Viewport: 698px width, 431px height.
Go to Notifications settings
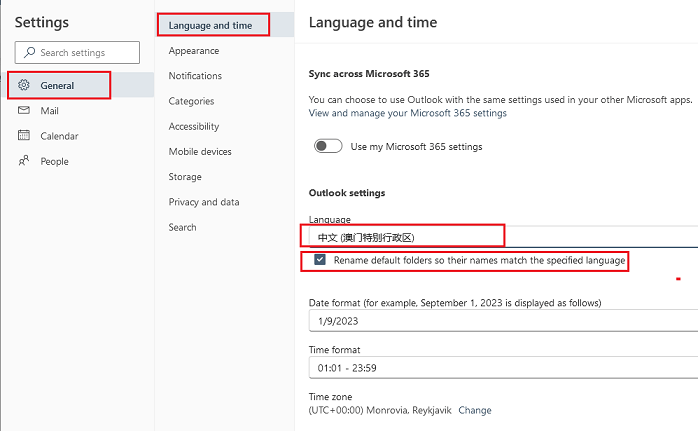pos(195,76)
